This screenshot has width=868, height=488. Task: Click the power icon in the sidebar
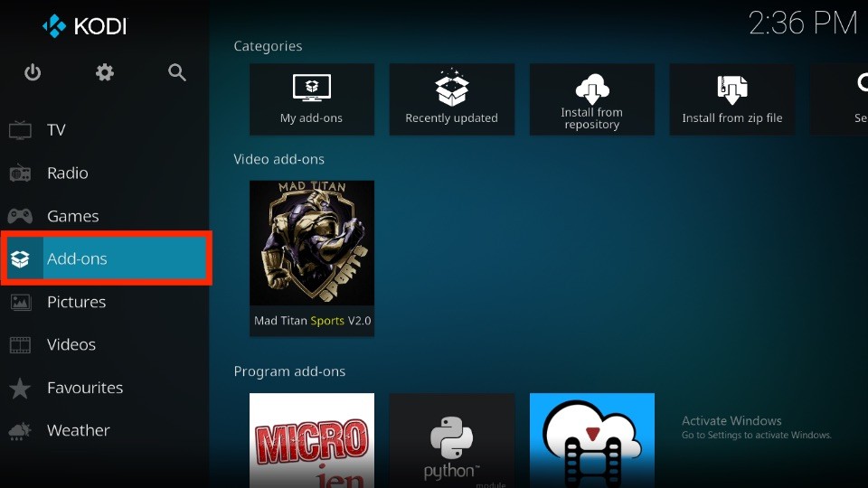point(33,72)
